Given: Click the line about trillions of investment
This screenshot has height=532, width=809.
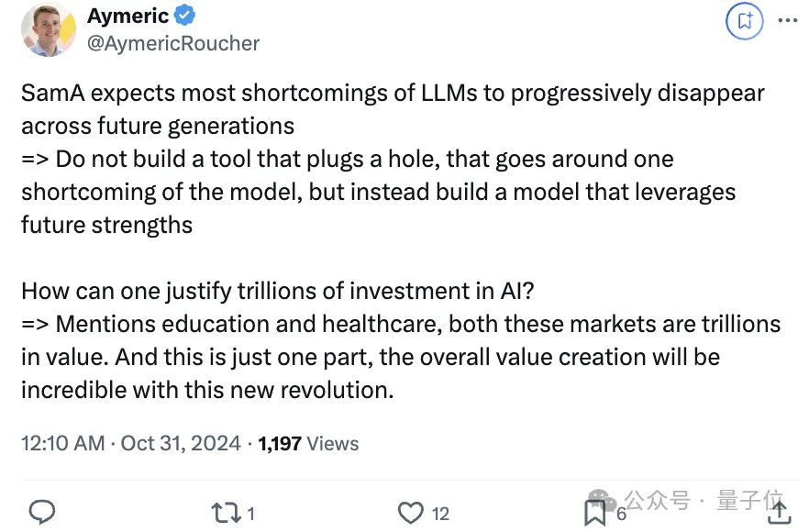Looking at the screenshot, I should [278, 291].
